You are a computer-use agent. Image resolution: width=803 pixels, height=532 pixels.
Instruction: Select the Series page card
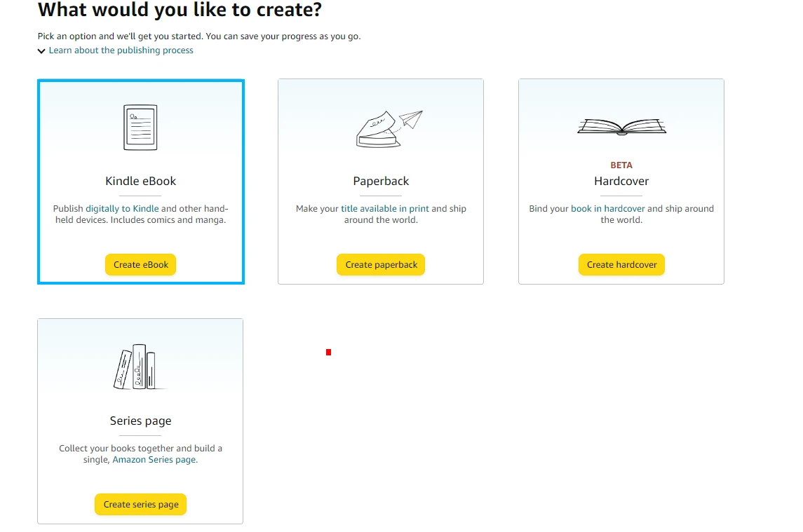click(x=140, y=421)
